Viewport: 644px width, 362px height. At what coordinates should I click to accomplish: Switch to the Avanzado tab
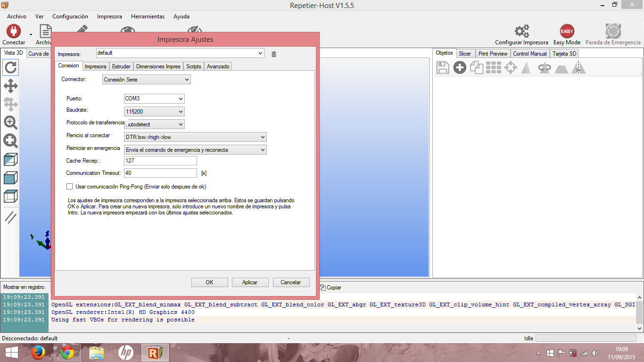click(x=218, y=66)
